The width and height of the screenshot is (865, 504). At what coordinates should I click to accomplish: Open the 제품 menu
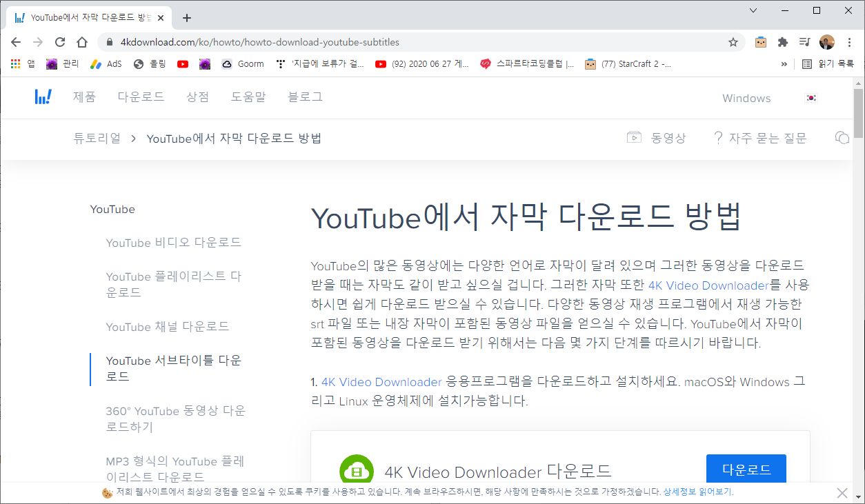(84, 97)
